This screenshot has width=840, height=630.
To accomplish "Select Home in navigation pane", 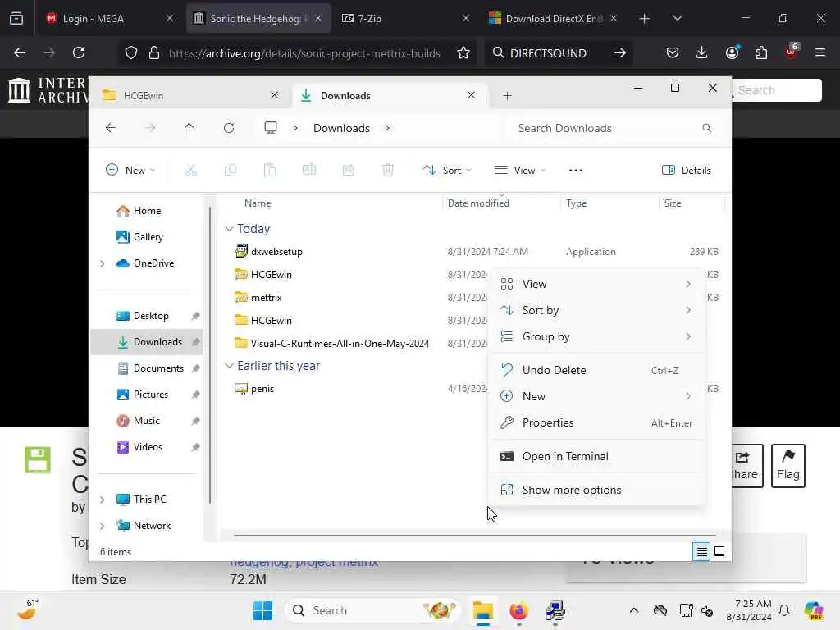I will point(147,211).
